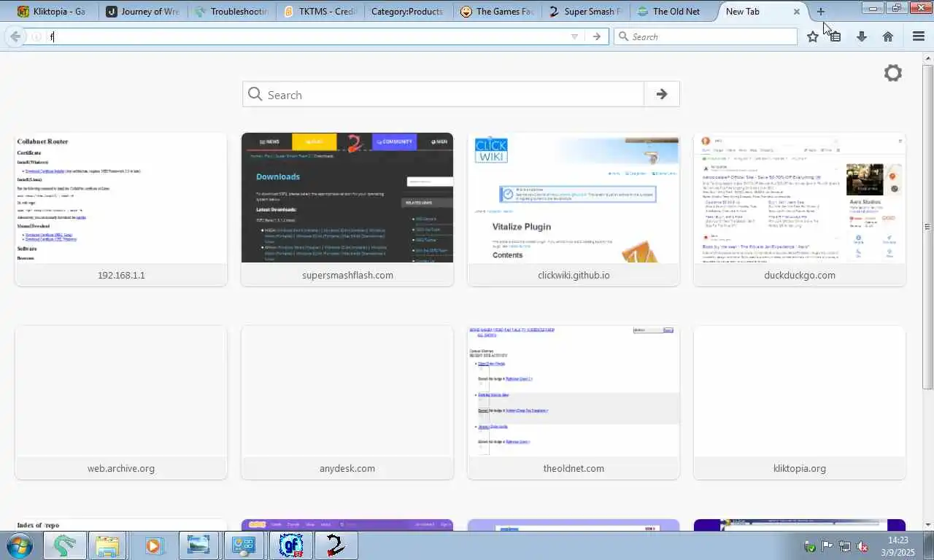Open the Action Center flag tray icon
Screen dimensions: 934x560
[827, 546]
